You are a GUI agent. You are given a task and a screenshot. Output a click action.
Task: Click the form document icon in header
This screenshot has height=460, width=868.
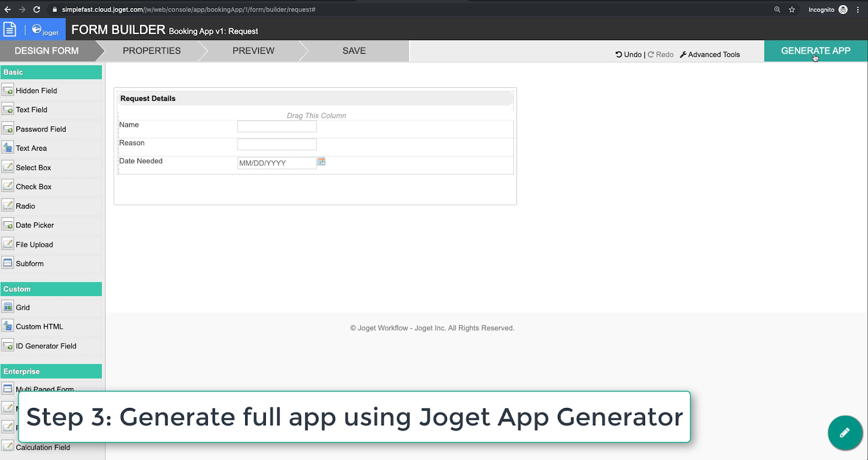pyautogui.click(x=10, y=29)
